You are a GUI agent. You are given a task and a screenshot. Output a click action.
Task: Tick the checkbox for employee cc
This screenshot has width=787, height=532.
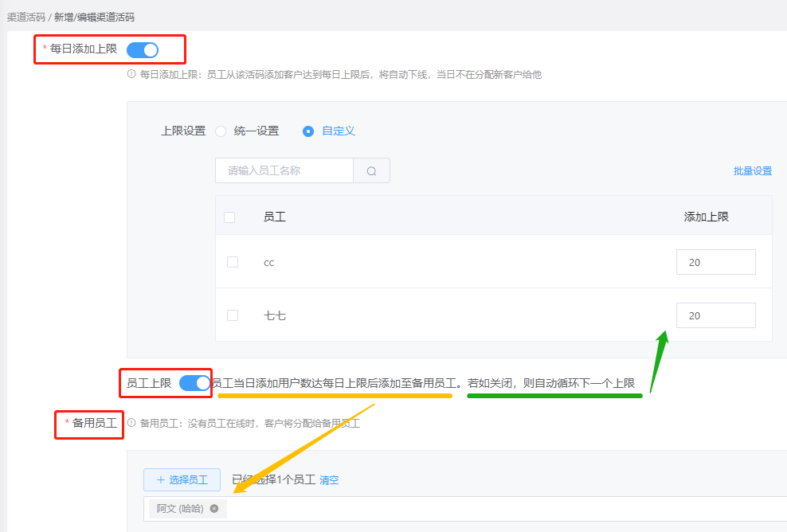(x=233, y=262)
